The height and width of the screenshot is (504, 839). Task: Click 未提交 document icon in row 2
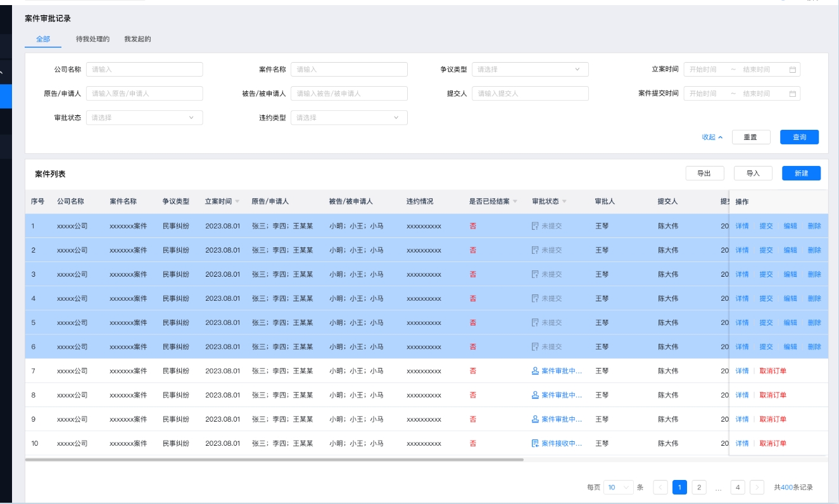click(x=535, y=250)
